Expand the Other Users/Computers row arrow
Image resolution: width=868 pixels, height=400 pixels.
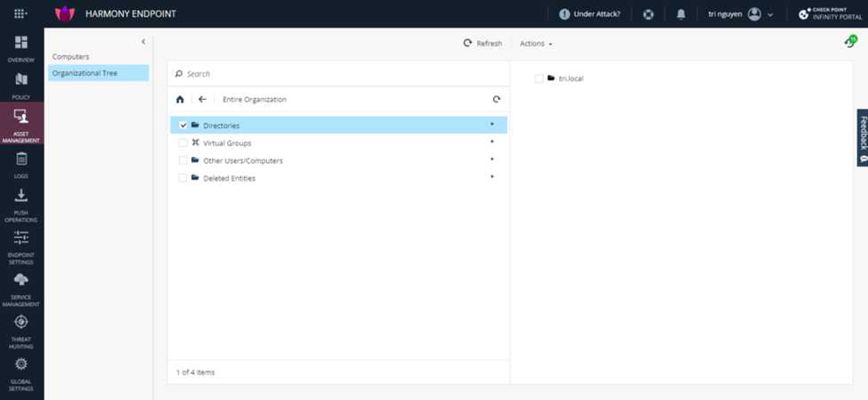click(492, 159)
